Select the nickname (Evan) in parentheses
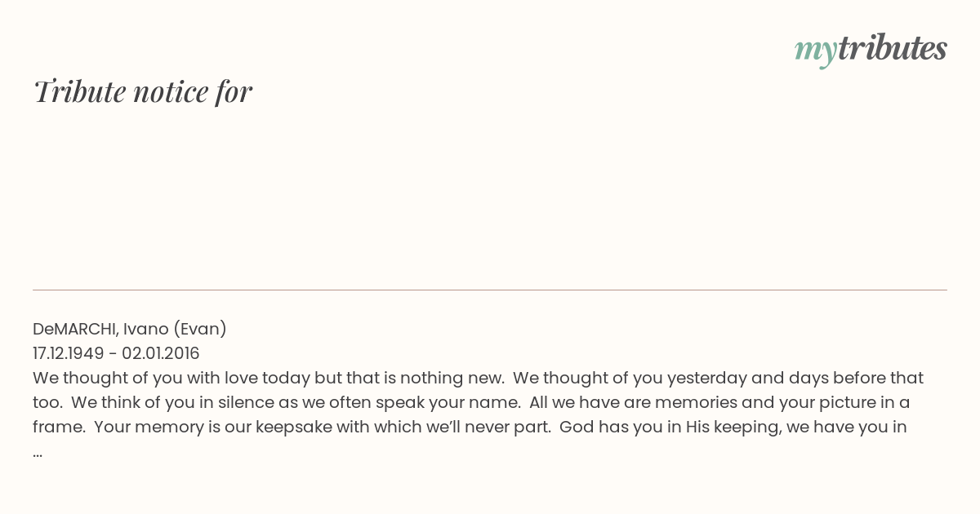This screenshot has width=980, height=514. pos(199,329)
